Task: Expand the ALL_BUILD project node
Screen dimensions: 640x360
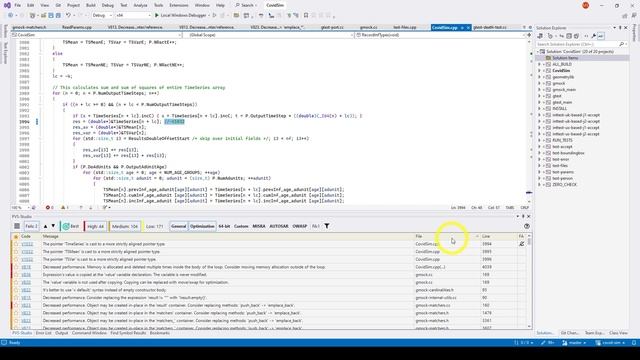Action: (539, 64)
